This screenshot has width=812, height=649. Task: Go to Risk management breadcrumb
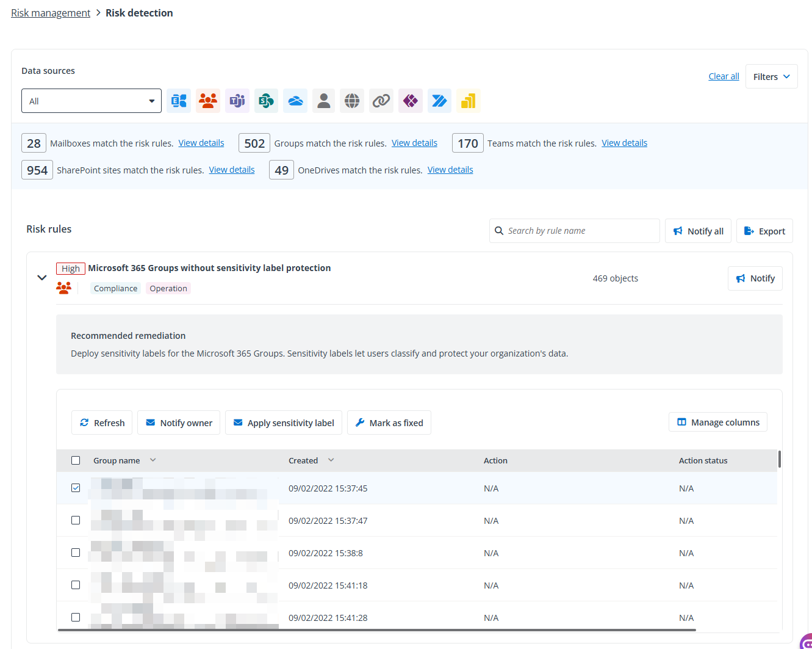[51, 13]
